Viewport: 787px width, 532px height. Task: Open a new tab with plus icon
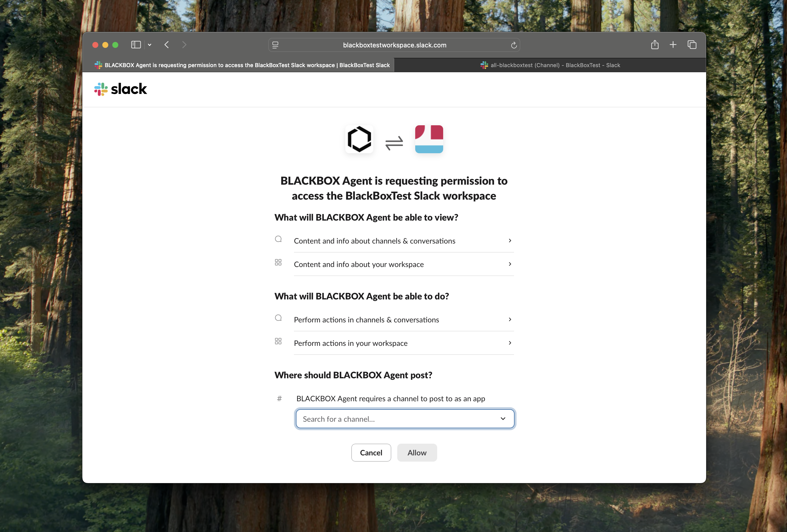673,45
